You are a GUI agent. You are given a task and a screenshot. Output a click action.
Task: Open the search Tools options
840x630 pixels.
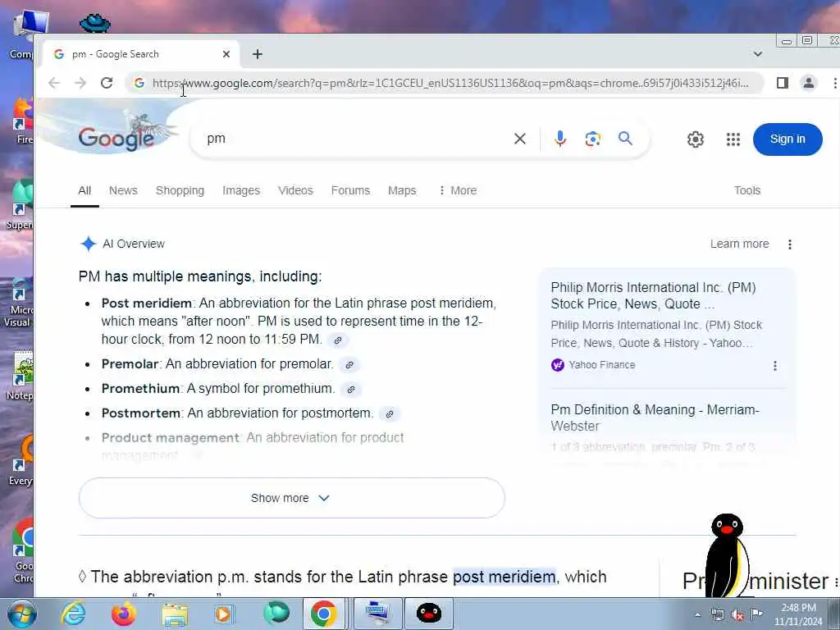coord(747,190)
